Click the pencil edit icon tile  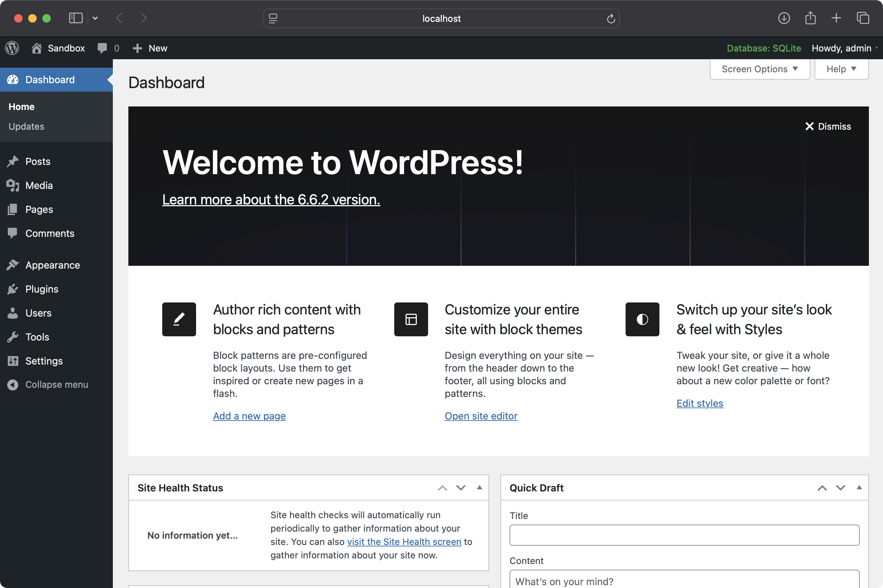point(179,319)
